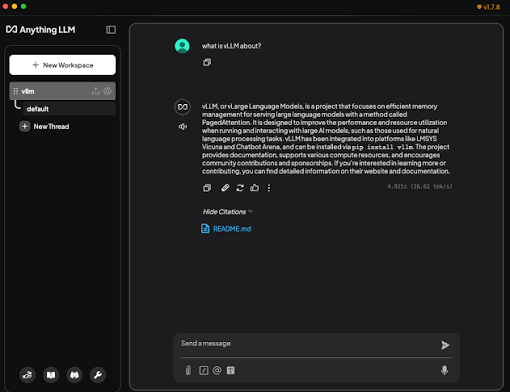Start voice input with microphone
The image size is (510, 392).
[444, 370]
